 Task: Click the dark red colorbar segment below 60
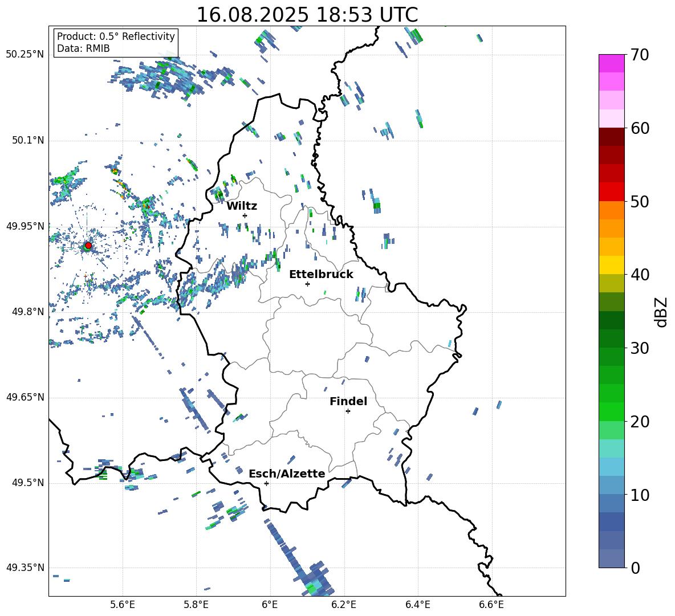pyautogui.click(x=612, y=137)
